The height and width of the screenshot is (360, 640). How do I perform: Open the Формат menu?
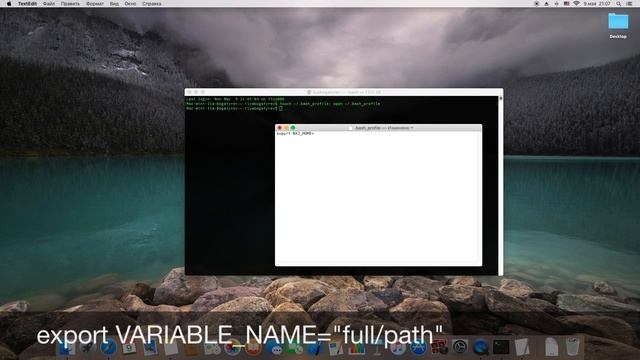pyautogui.click(x=95, y=4)
